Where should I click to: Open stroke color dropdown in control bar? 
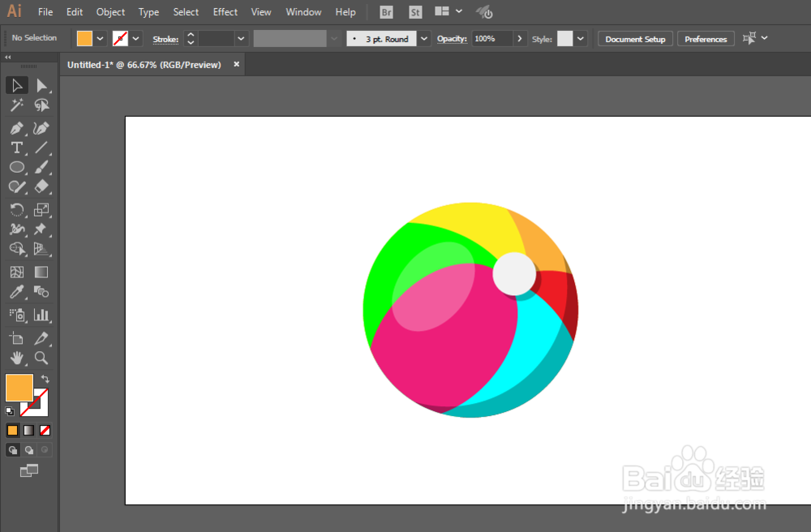(135, 39)
